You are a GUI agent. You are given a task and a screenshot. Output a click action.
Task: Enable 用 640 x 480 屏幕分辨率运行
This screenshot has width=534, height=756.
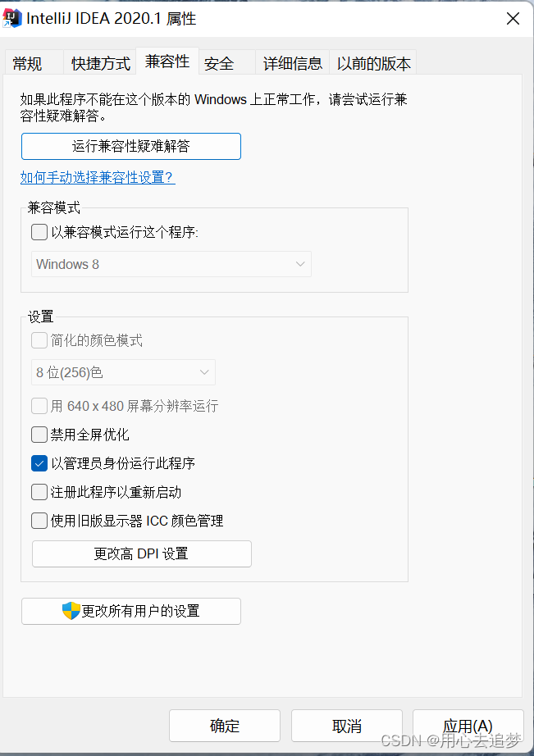(x=39, y=405)
